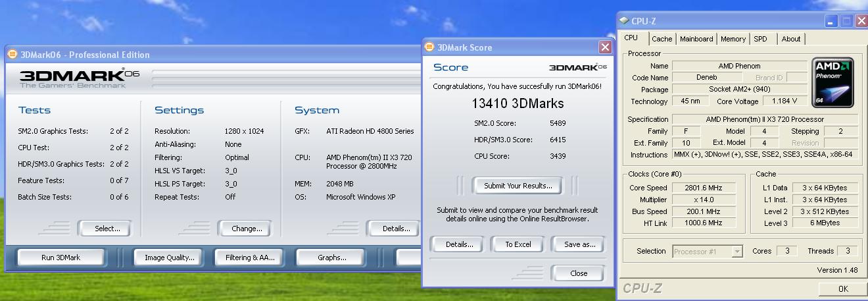Click the CPU-Z title bar icon
868x301 pixels.
pos(624,21)
